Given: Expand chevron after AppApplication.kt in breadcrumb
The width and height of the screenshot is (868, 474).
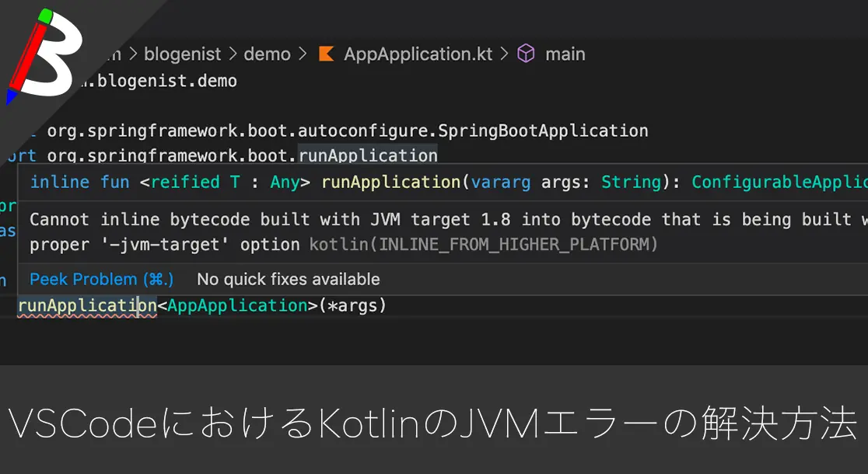Looking at the screenshot, I should coord(504,54).
